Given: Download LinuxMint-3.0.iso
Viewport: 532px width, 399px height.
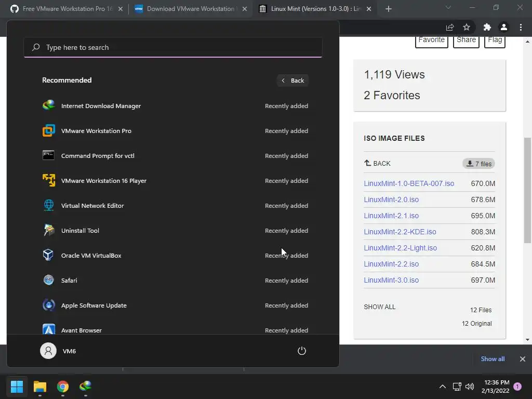Looking at the screenshot, I should [391, 280].
